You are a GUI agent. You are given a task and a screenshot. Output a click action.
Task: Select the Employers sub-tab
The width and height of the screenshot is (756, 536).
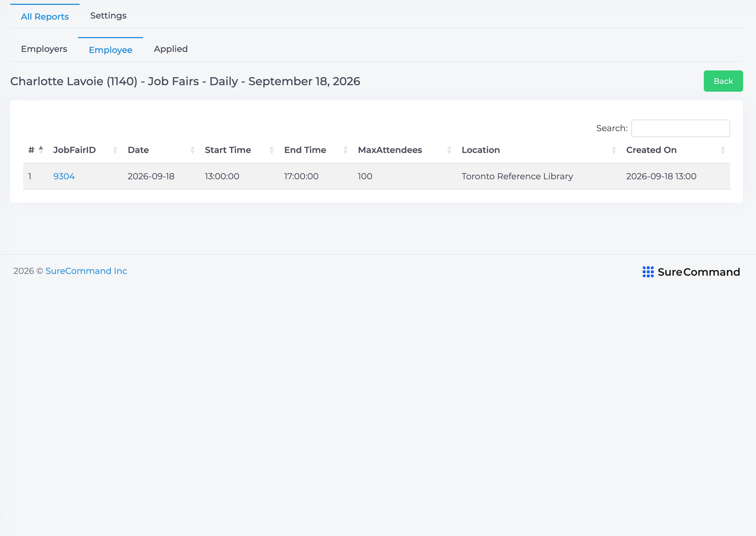tap(44, 49)
